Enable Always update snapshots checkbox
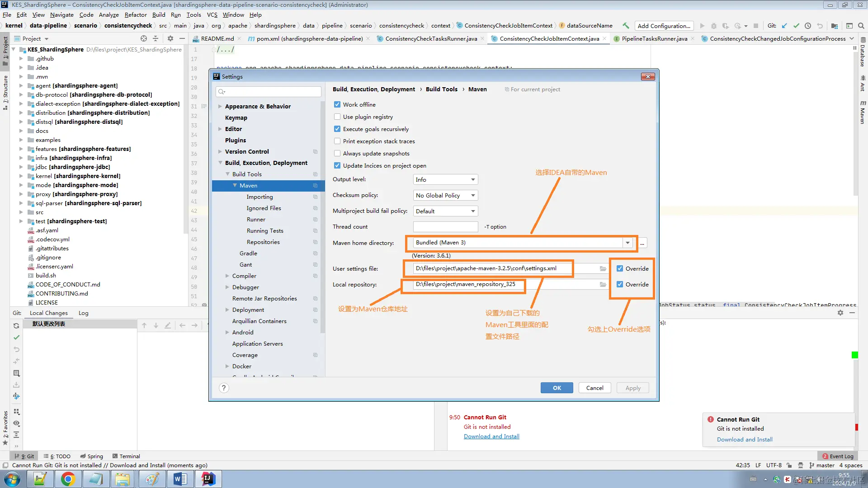This screenshot has height=488, width=868. 337,153
